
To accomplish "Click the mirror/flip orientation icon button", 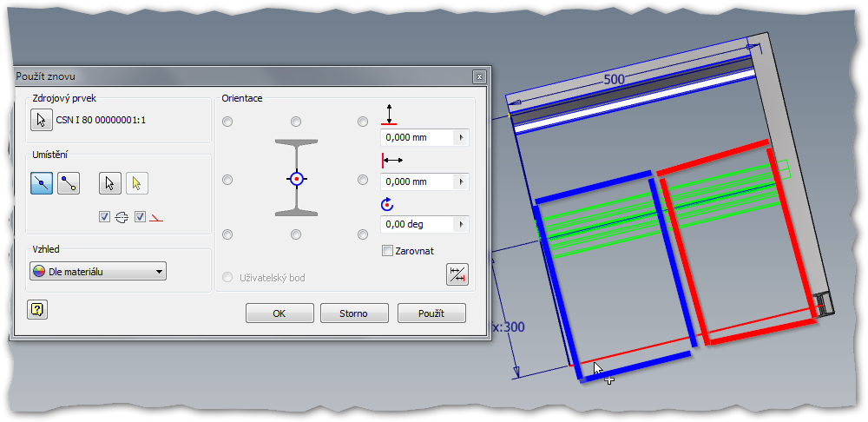I will [457, 274].
